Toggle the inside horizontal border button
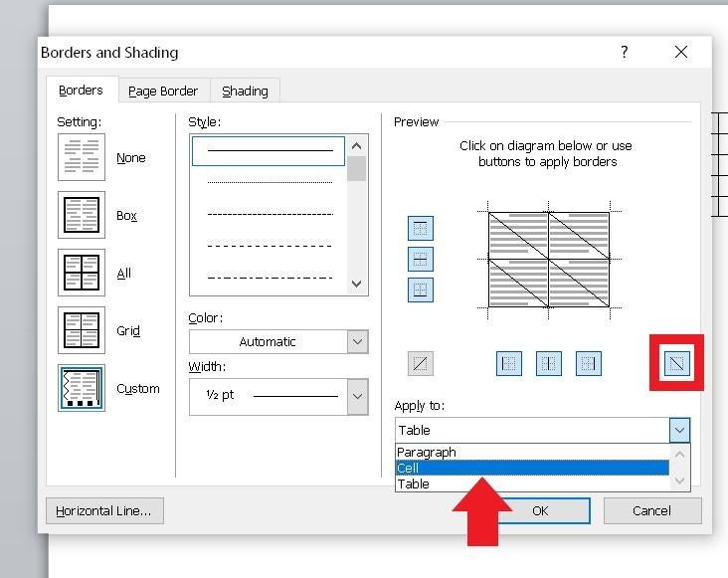728x578 pixels. point(420,259)
